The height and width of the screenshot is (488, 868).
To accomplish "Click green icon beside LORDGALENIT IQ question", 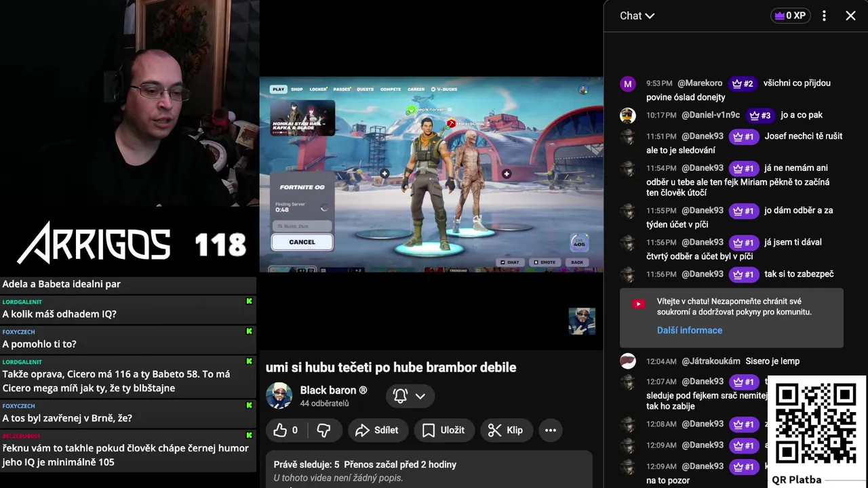I will click(x=249, y=301).
